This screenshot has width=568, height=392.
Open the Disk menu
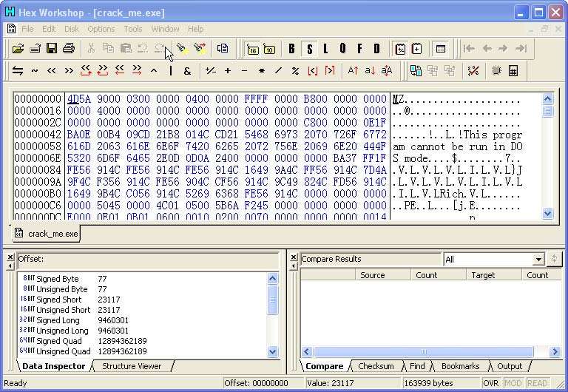(71, 29)
